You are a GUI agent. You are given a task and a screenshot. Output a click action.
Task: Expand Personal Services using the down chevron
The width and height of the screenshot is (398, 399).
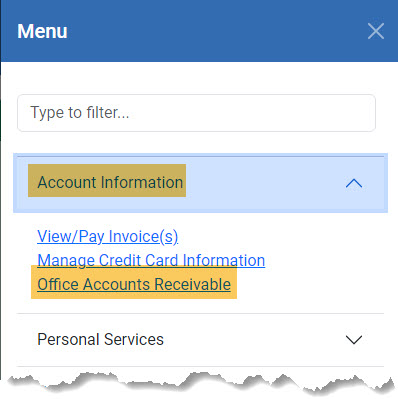[x=354, y=340]
